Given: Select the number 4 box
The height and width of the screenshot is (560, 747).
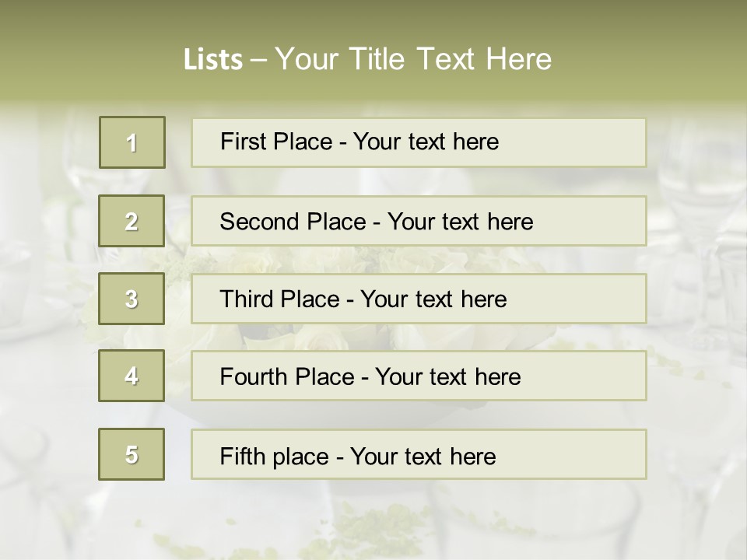Looking at the screenshot, I should [x=132, y=376].
